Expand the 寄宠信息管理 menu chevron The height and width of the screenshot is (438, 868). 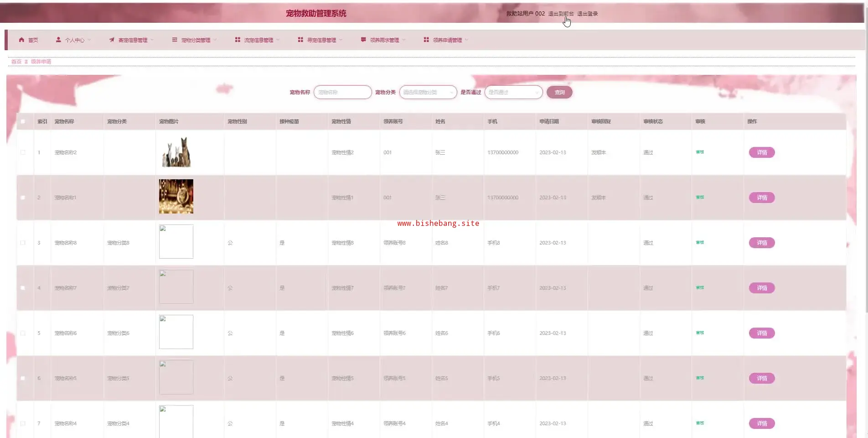pos(152,40)
